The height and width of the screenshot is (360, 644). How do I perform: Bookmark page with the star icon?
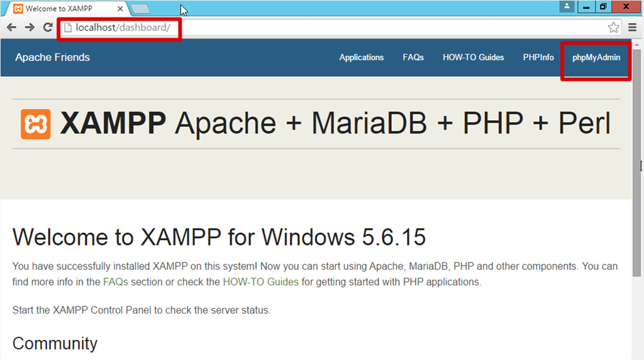coord(613,28)
